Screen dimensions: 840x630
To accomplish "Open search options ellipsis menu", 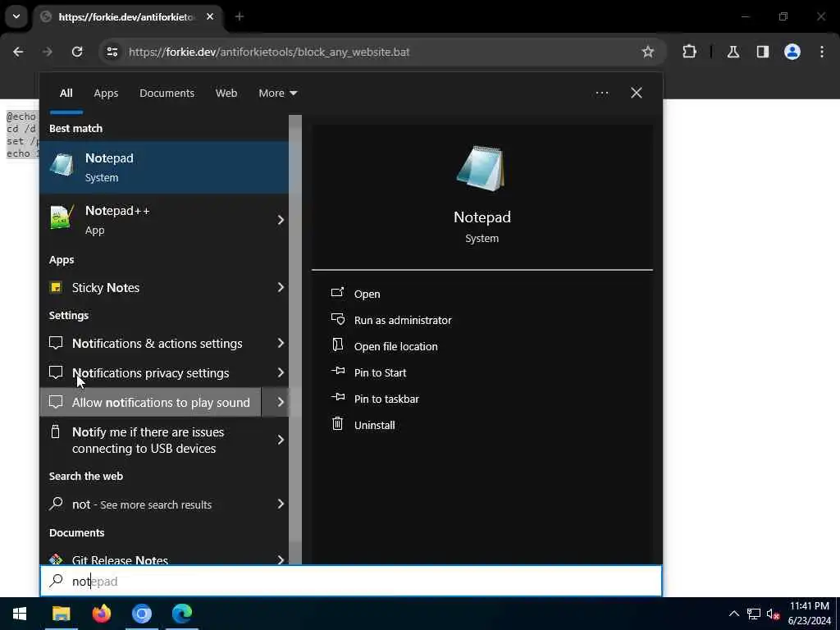I will point(601,94).
